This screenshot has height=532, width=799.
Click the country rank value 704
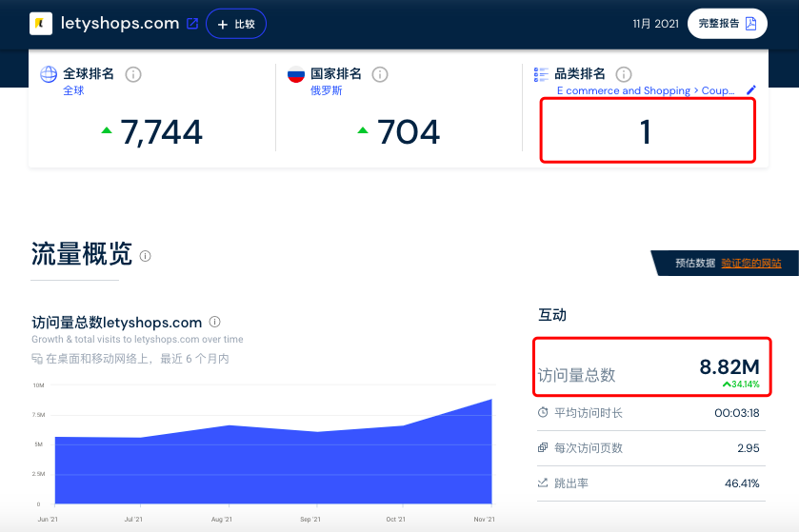pos(409,132)
